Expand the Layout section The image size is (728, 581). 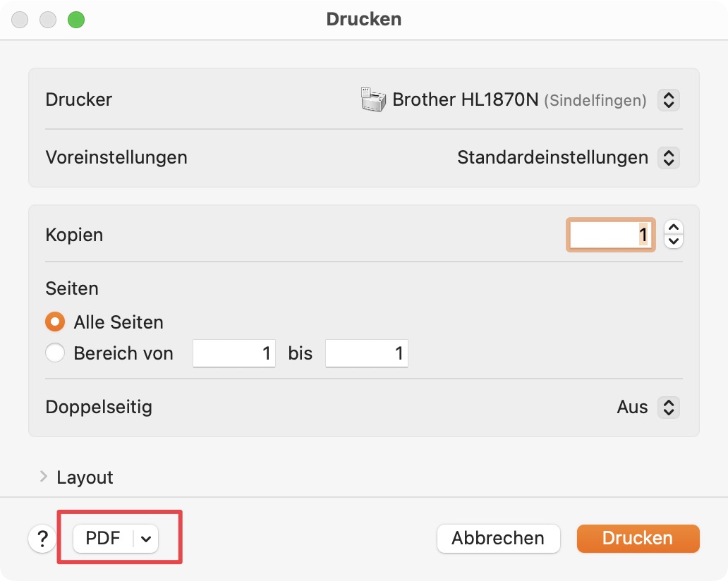(x=44, y=477)
